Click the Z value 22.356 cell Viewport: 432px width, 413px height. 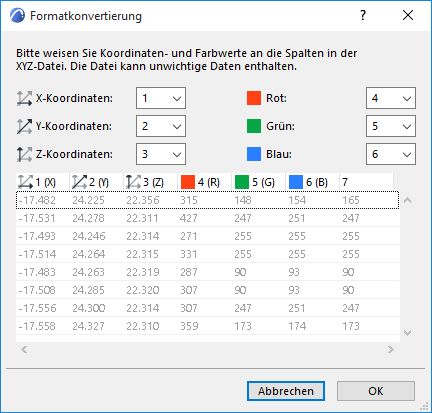coord(143,200)
